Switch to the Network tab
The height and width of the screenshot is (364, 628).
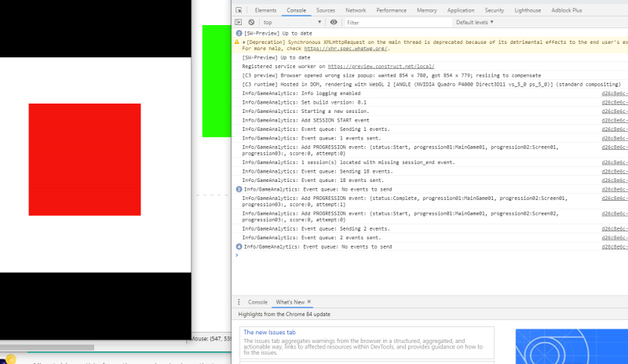tap(356, 10)
